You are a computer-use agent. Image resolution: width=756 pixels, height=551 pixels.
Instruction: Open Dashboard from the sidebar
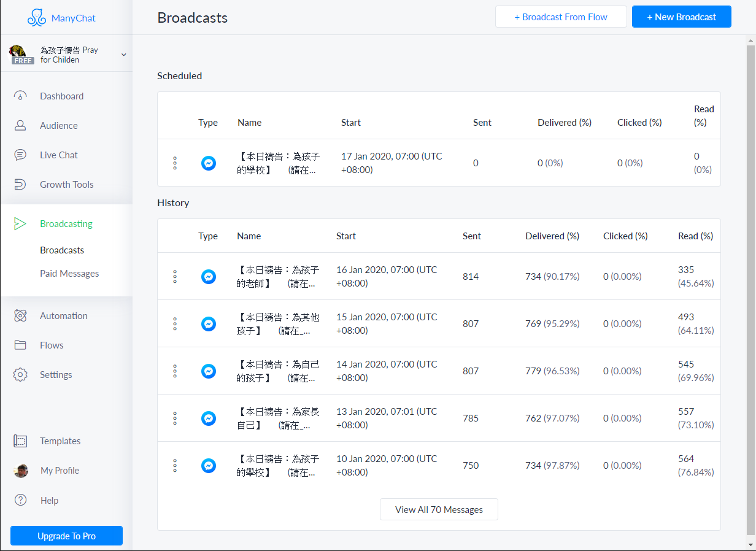point(61,96)
